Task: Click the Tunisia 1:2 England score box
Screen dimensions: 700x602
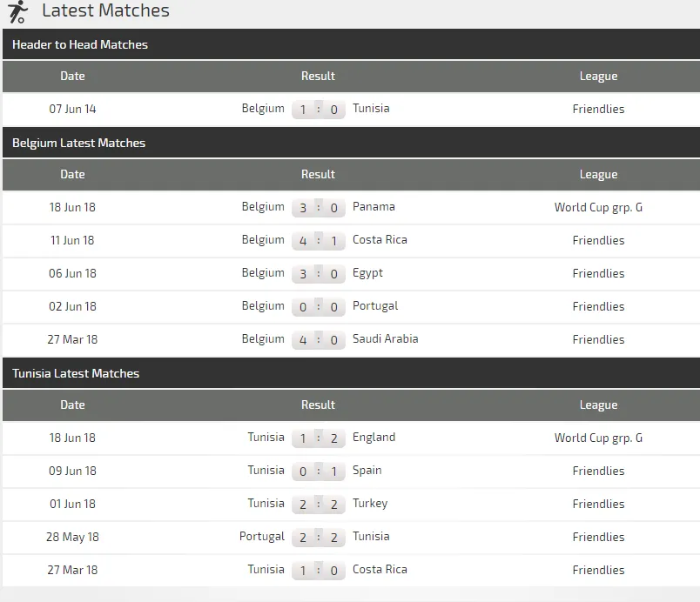Action: pos(318,438)
